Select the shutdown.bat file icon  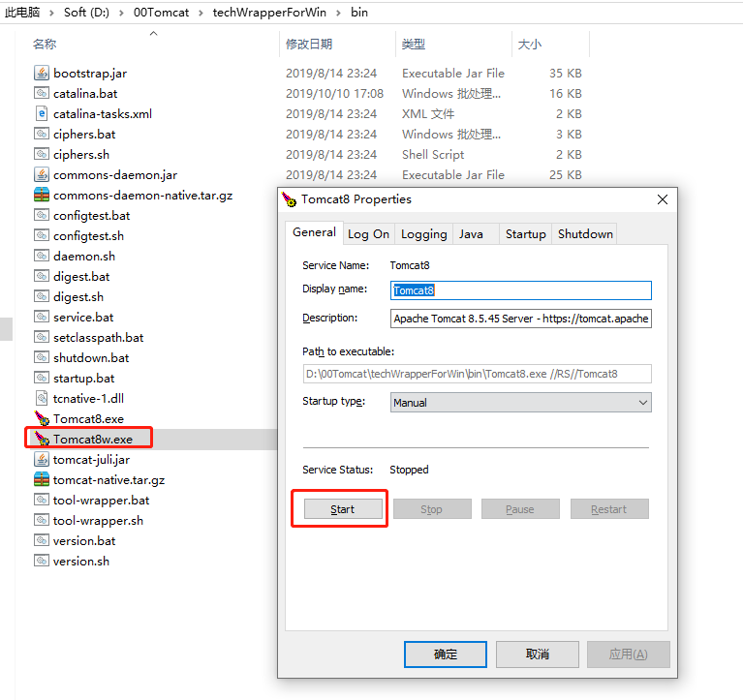point(42,357)
